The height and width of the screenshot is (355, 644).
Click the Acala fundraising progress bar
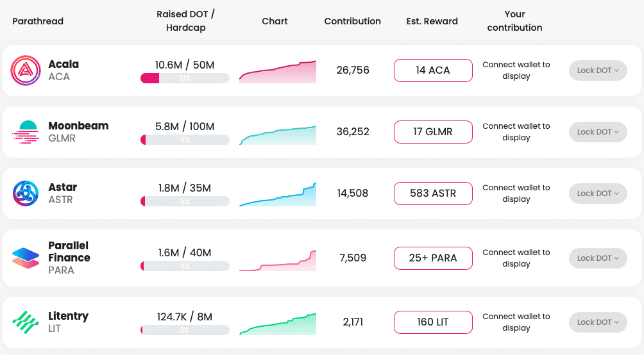tap(185, 78)
